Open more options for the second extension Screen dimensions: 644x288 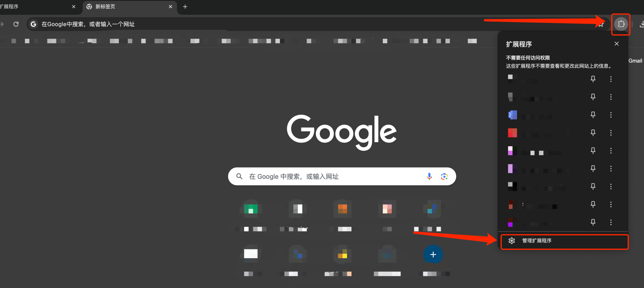[611, 97]
